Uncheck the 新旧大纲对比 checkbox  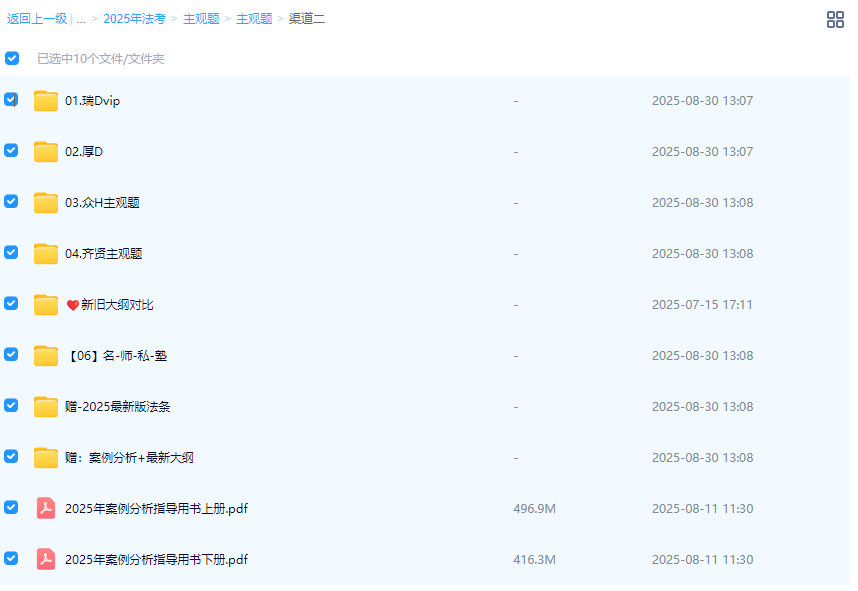(11, 304)
